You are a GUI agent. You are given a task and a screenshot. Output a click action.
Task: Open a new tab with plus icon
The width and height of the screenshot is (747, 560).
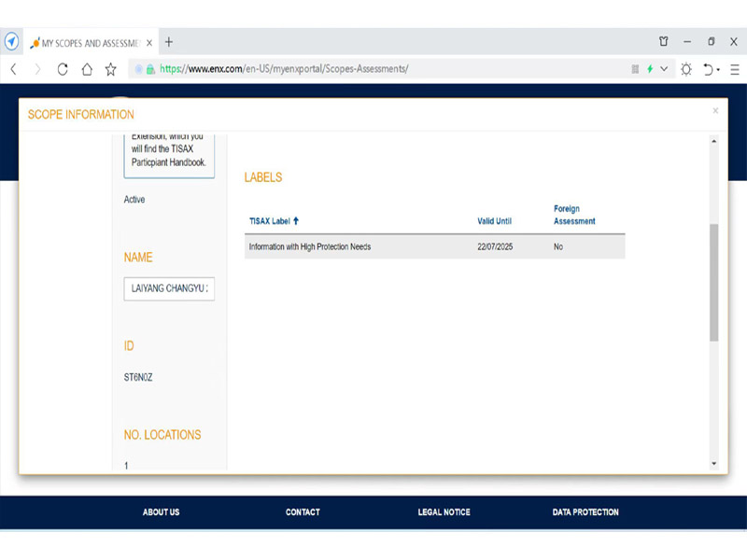[x=169, y=42]
